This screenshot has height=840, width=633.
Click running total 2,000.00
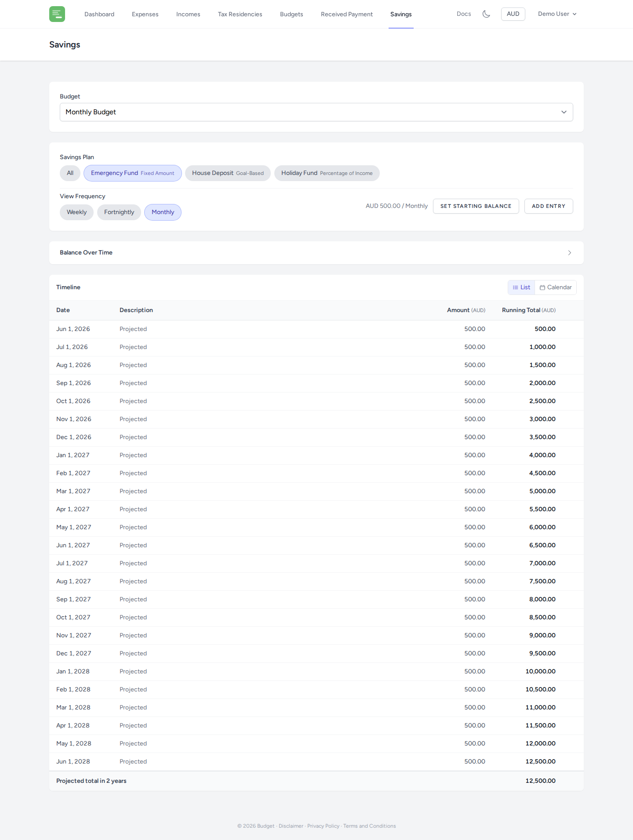[542, 383]
